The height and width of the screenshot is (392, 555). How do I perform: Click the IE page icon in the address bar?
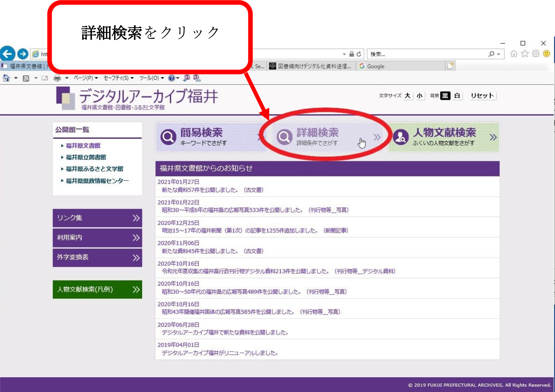(36, 54)
